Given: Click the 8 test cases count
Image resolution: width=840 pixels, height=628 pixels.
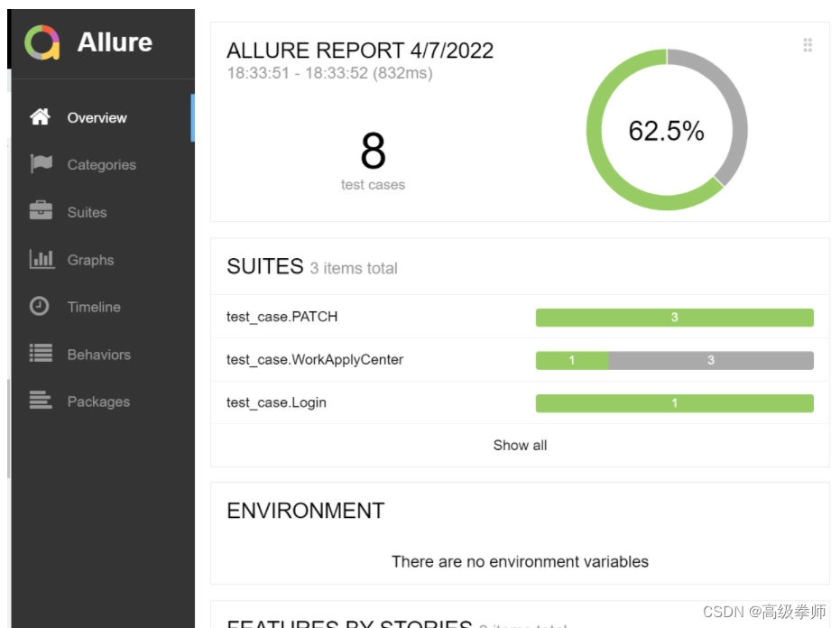Looking at the screenshot, I should pos(373,151).
